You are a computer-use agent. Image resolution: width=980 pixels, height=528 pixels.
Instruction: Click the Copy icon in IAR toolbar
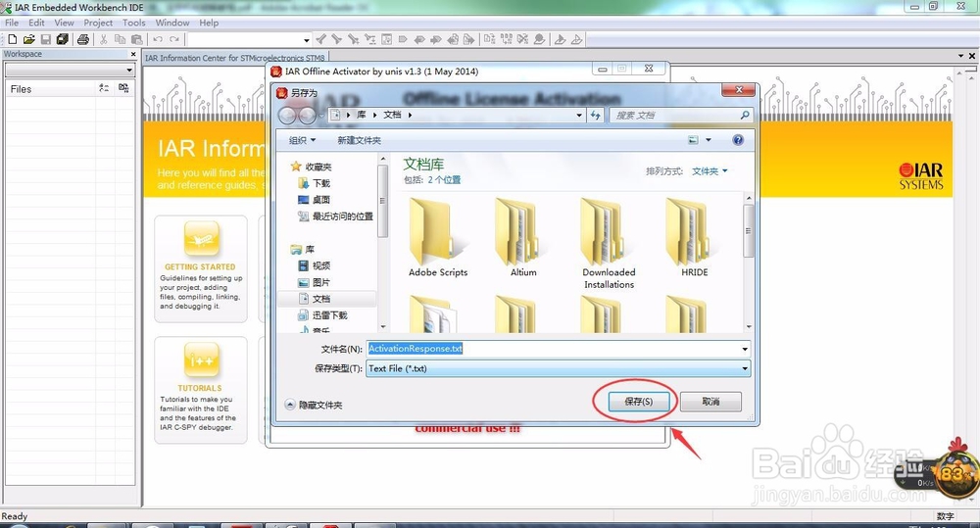(120, 39)
